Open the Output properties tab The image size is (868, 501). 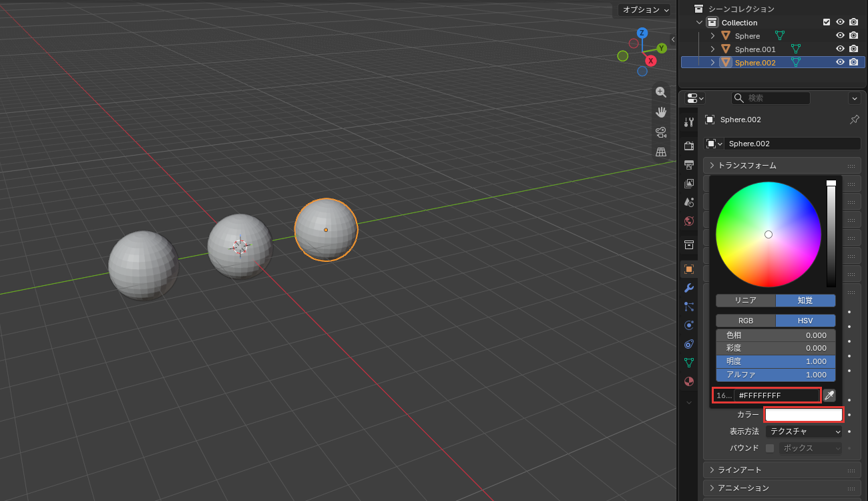[689, 164]
